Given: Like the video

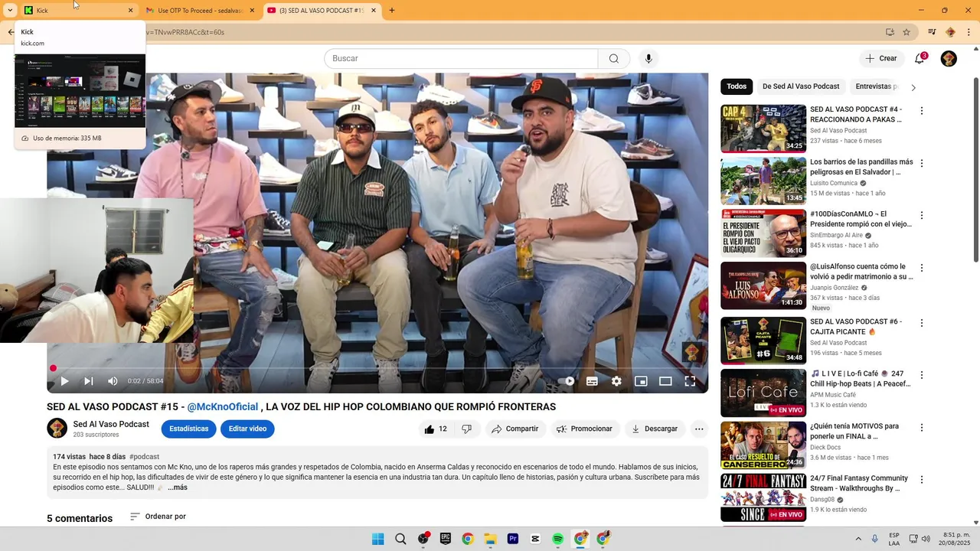Looking at the screenshot, I should point(436,429).
